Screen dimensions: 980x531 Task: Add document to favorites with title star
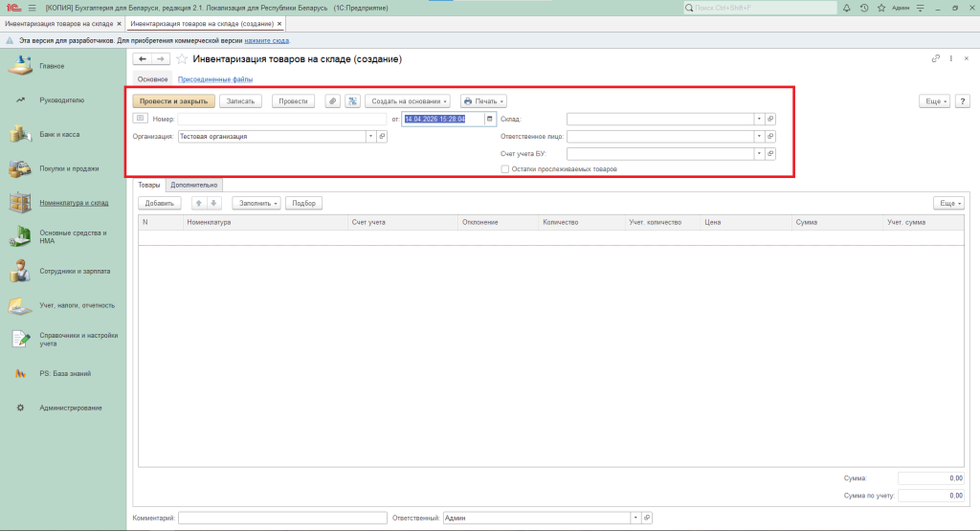[x=182, y=59]
